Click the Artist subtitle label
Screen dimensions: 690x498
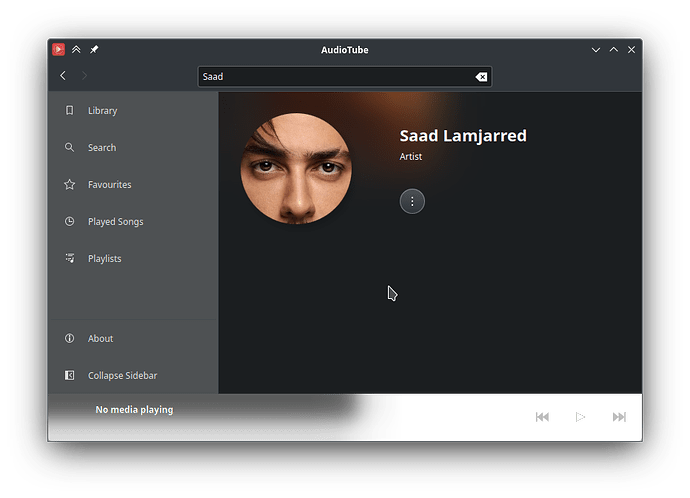tap(411, 157)
